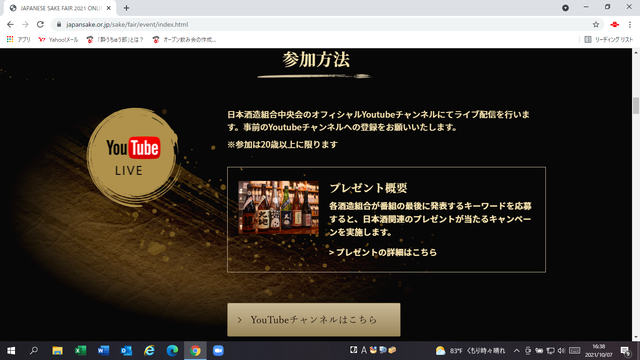Open the touch keyboard tray icon
Screen dimensions: 640x360
pyautogui.click(x=574, y=351)
